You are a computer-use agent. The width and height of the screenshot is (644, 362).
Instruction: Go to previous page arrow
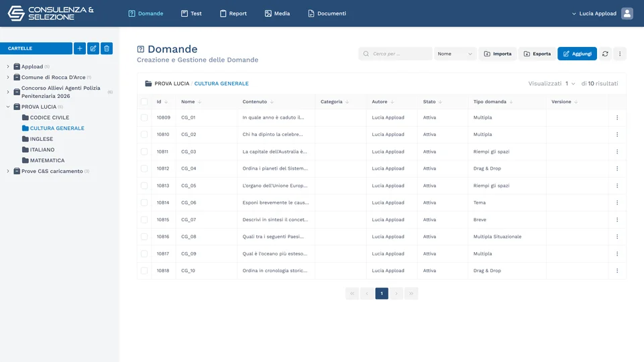[367, 294]
